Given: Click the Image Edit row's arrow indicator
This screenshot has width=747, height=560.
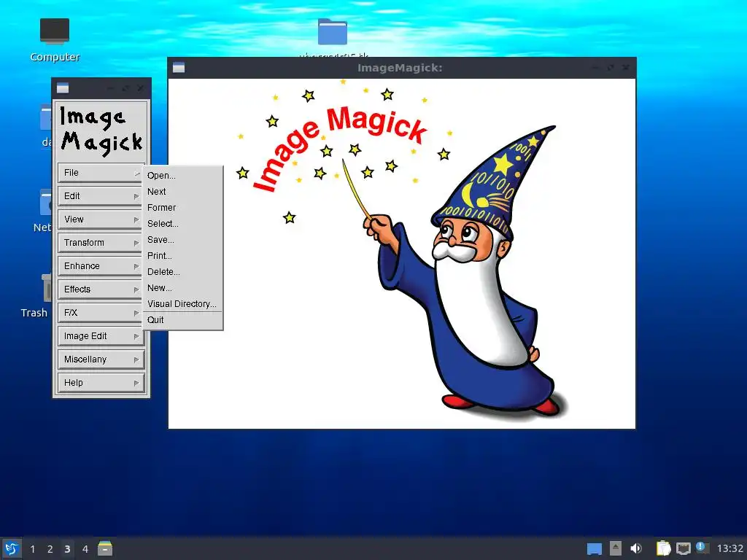Looking at the screenshot, I should [x=136, y=336].
